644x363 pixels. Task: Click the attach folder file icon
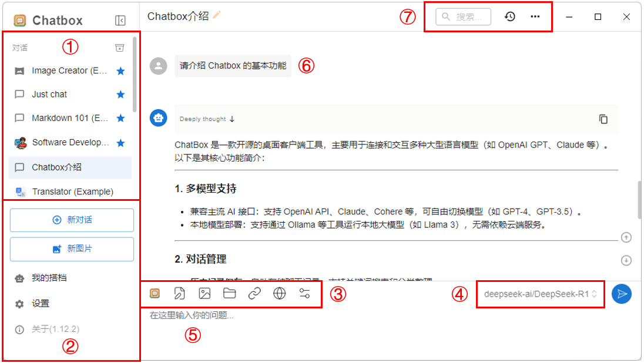230,293
